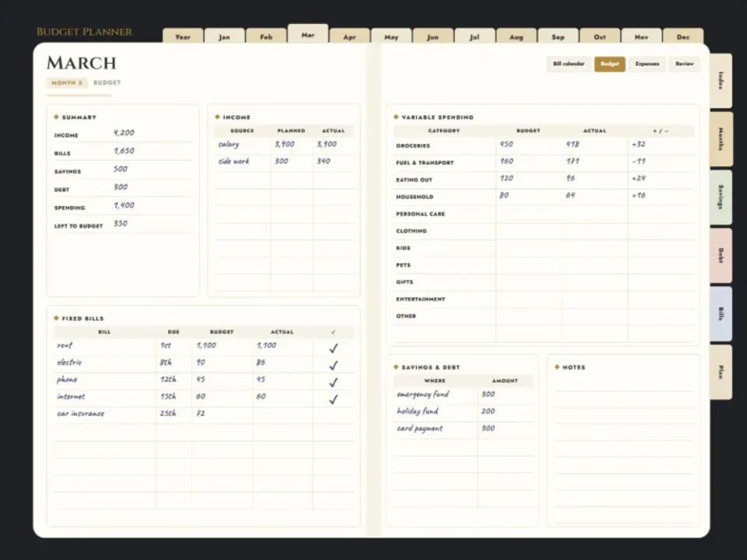Screen dimensions: 747x560
Task: Select the summary income value 4,200
Action: click(x=124, y=133)
